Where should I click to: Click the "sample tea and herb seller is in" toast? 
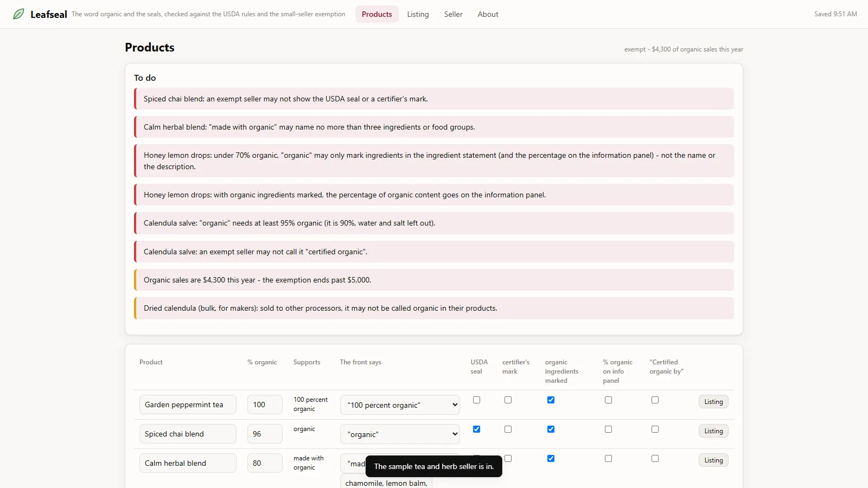pos(434,466)
